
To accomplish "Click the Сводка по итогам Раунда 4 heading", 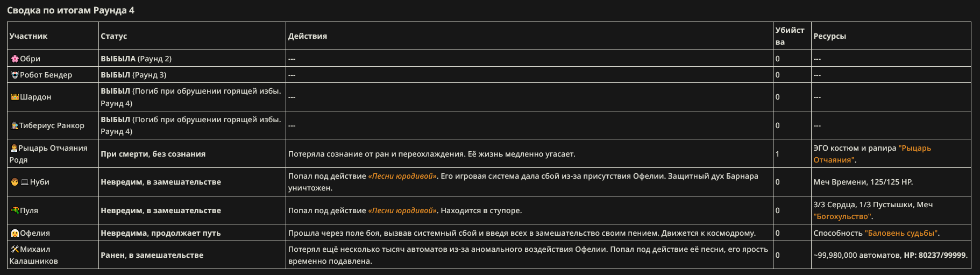I will coord(70,10).
